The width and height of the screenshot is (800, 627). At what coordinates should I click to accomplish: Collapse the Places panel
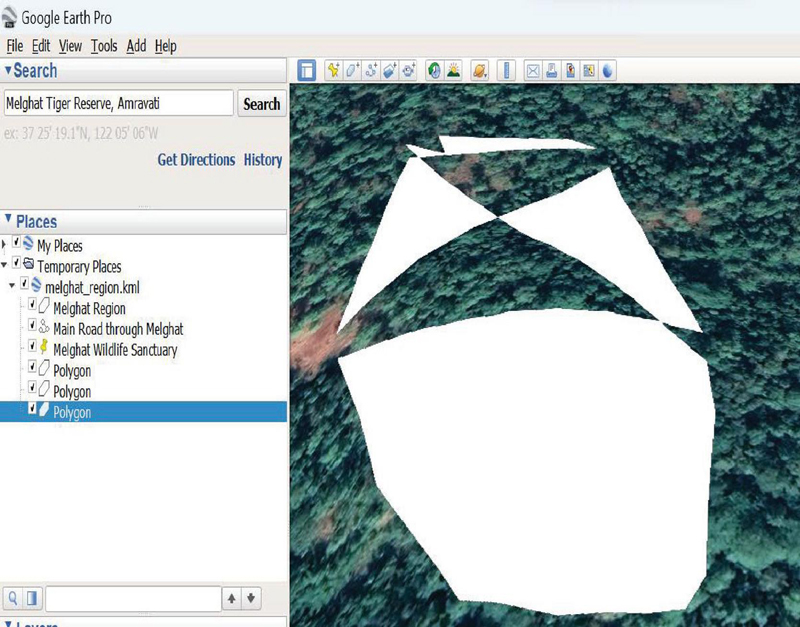pyautogui.click(x=8, y=219)
